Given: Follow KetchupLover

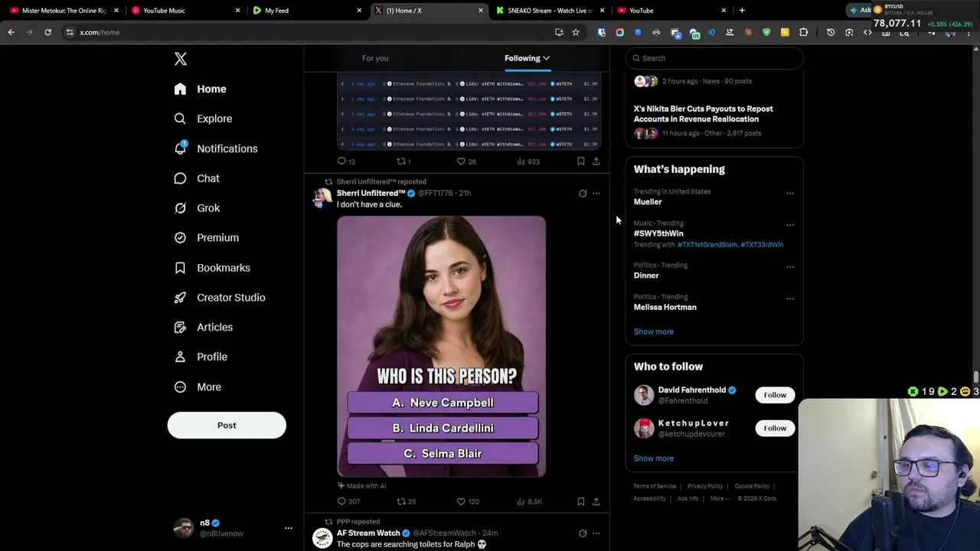Looking at the screenshot, I should coord(775,429).
